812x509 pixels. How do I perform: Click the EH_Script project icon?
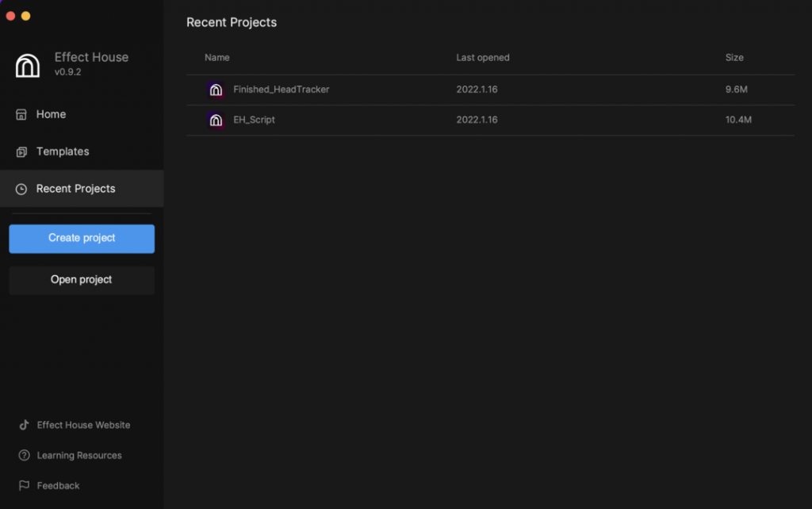click(216, 121)
